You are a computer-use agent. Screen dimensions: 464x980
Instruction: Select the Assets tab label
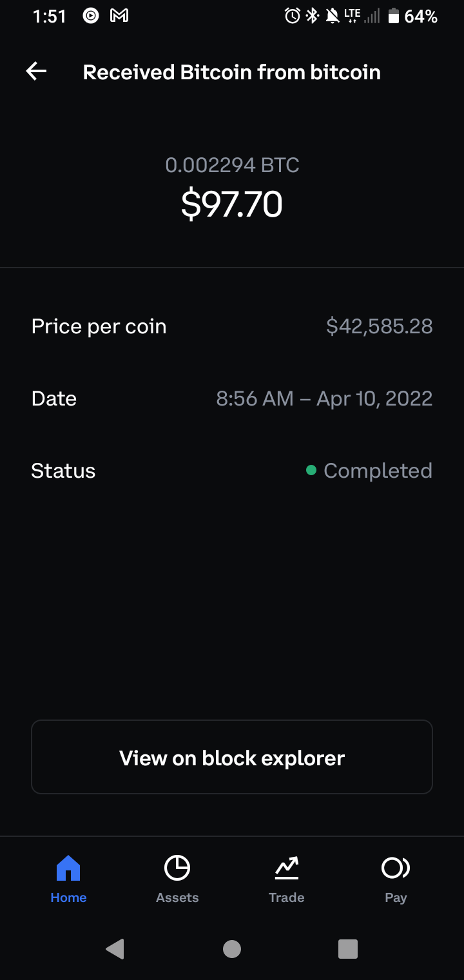pos(177,897)
